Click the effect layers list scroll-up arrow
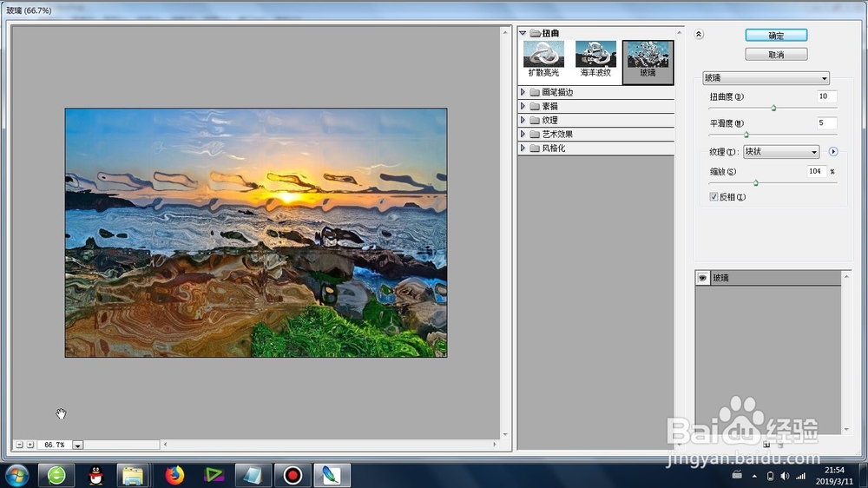 coord(845,276)
